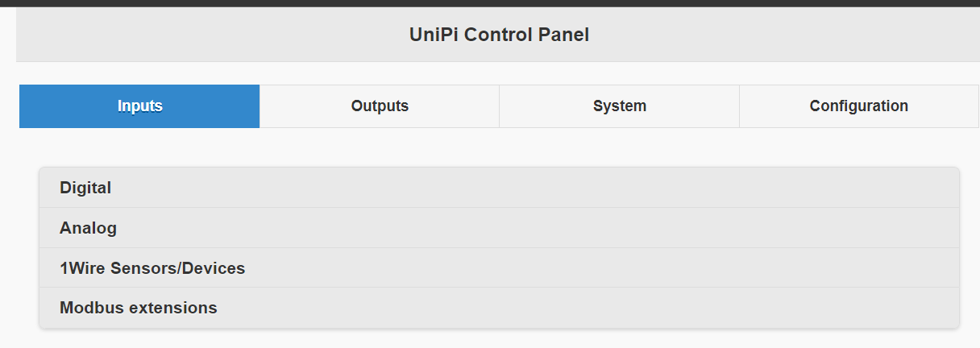Viewport: 980px width, 348px height.
Task: Show the outputs page via Outputs
Action: tap(380, 106)
